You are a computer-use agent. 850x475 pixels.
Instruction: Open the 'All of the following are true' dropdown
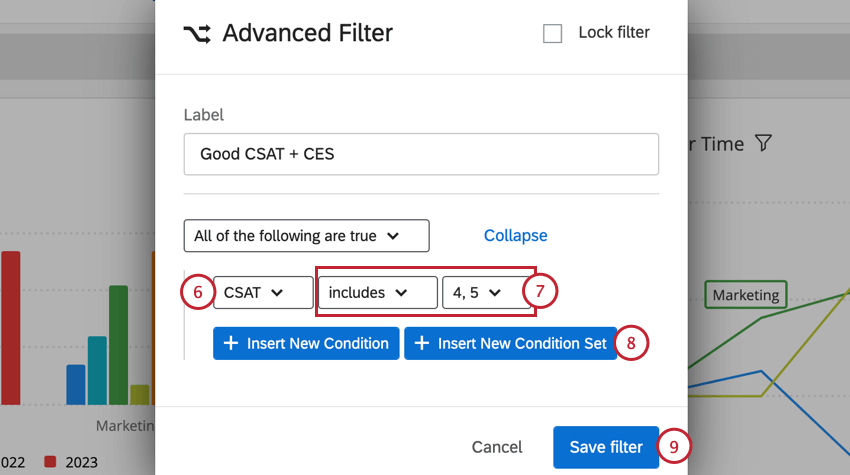pyautogui.click(x=306, y=236)
